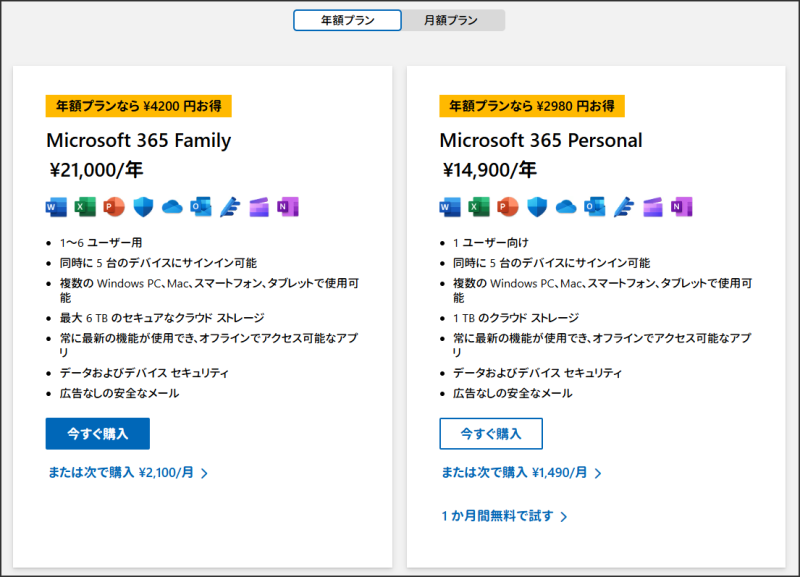Click 最大 6 TB のセキュアなクラウド ストレージ text
The width and height of the screenshot is (800, 577).
click(x=162, y=318)
